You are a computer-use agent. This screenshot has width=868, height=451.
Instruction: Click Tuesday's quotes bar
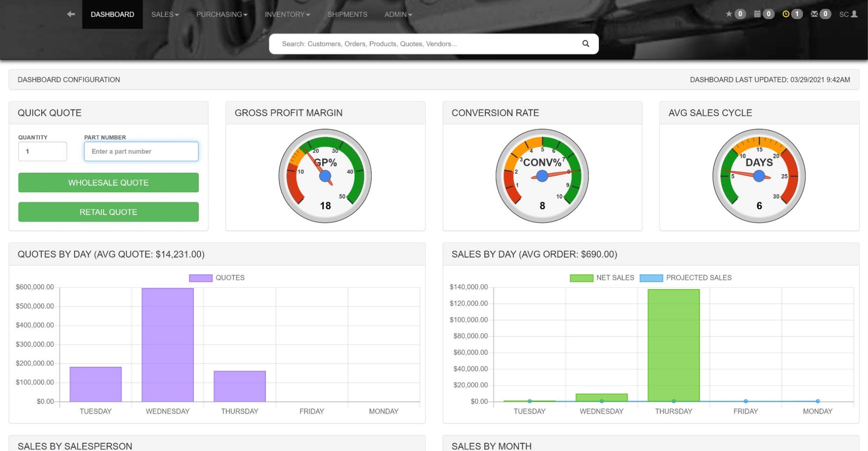[x=95, y=384]
